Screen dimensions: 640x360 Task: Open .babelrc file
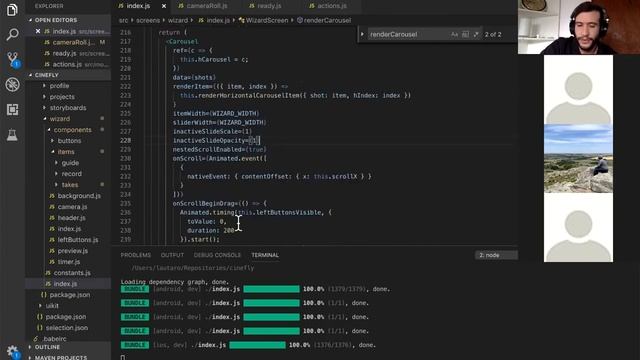(55, 339)
